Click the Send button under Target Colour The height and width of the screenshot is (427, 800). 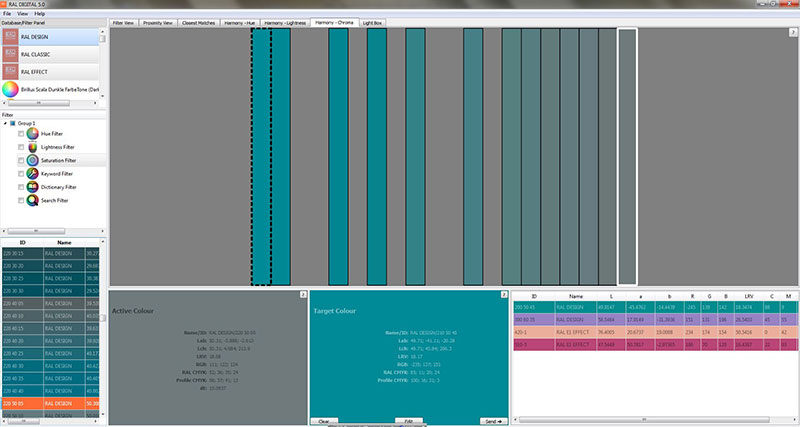click(493, 421)
